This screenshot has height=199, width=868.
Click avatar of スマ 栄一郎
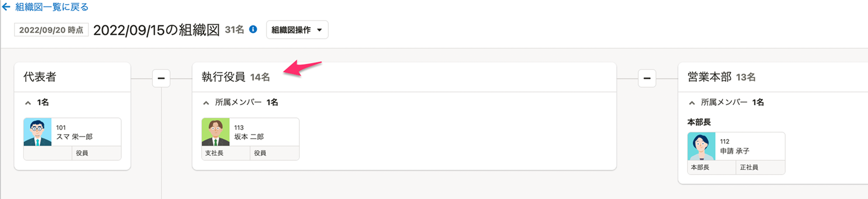pyautogui.click(x=38, y=132)
